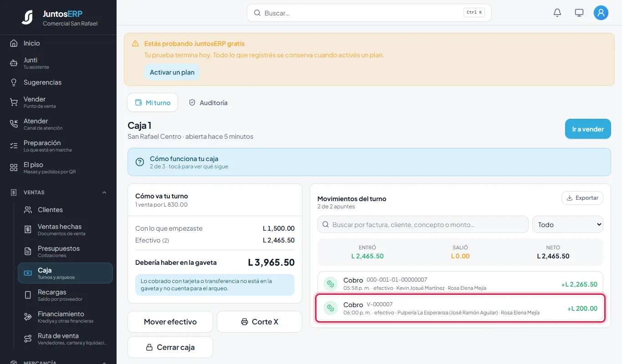The image size is (622, 364).
Task: Open the Cobro 000-001-01-00000007 entry
Action: [x=460, y=283]
